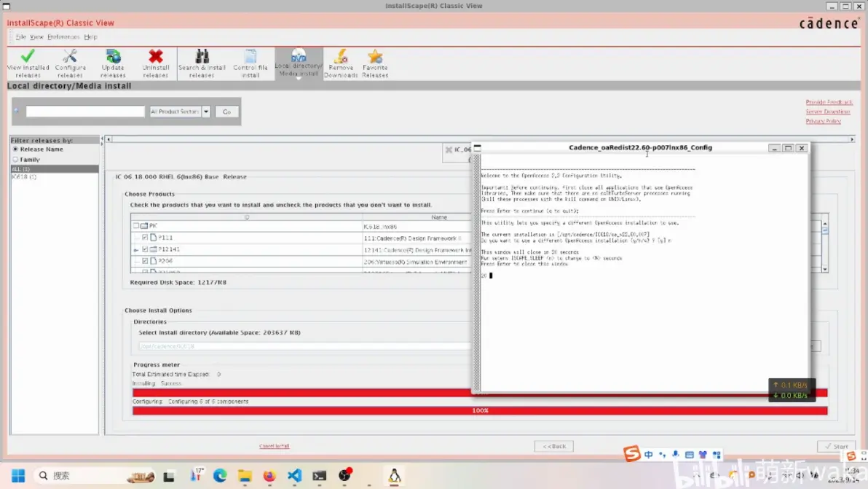Uncheck the P111 product checkbox

pos(145,238)
